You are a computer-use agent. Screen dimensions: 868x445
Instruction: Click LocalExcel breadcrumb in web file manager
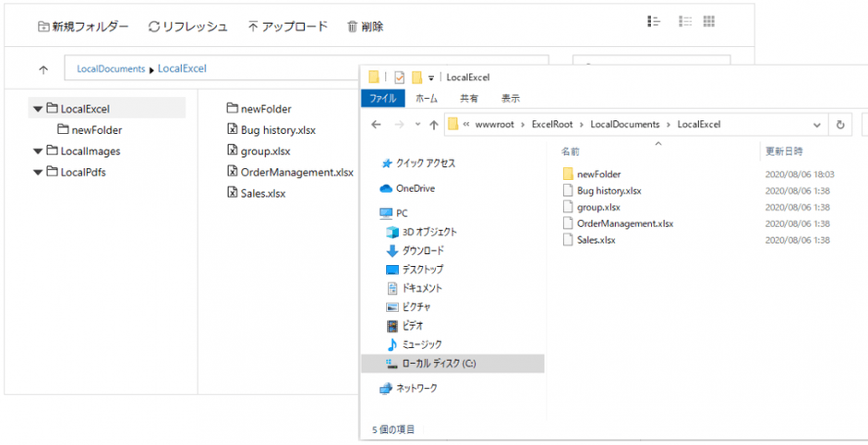(x=182, y=69)
